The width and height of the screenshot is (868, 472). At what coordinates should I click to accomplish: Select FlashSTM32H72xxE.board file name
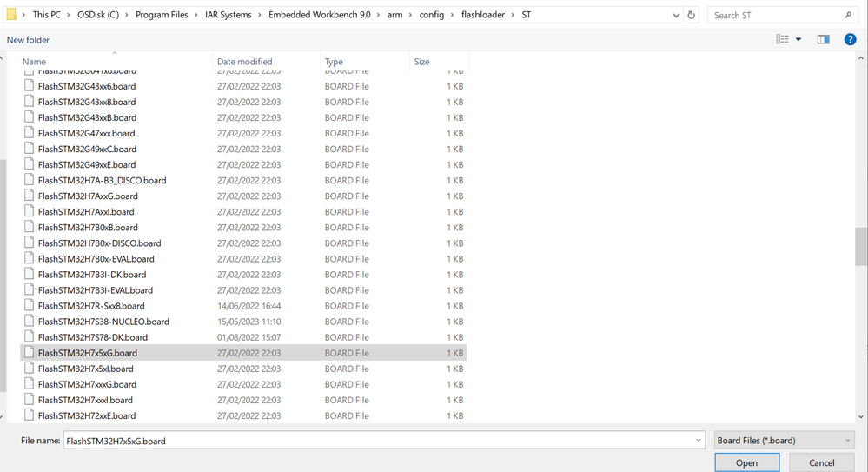[x=87, y=415]
